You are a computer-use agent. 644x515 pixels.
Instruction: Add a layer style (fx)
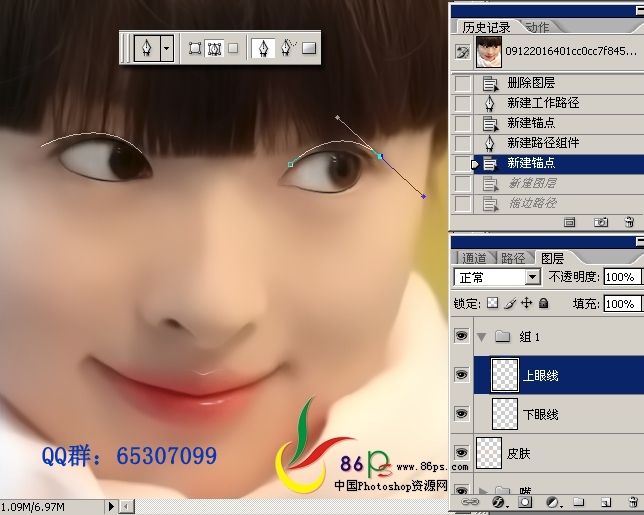coord(498,502)
